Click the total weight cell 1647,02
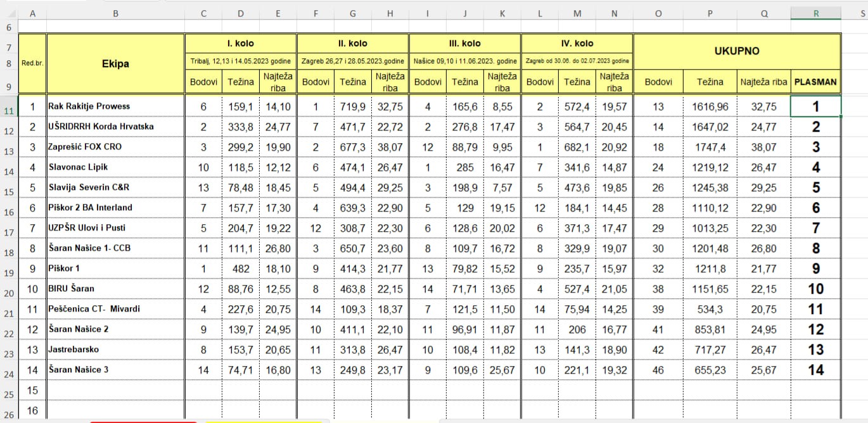This screenshot has height=423, width=868. coord(710,127)
